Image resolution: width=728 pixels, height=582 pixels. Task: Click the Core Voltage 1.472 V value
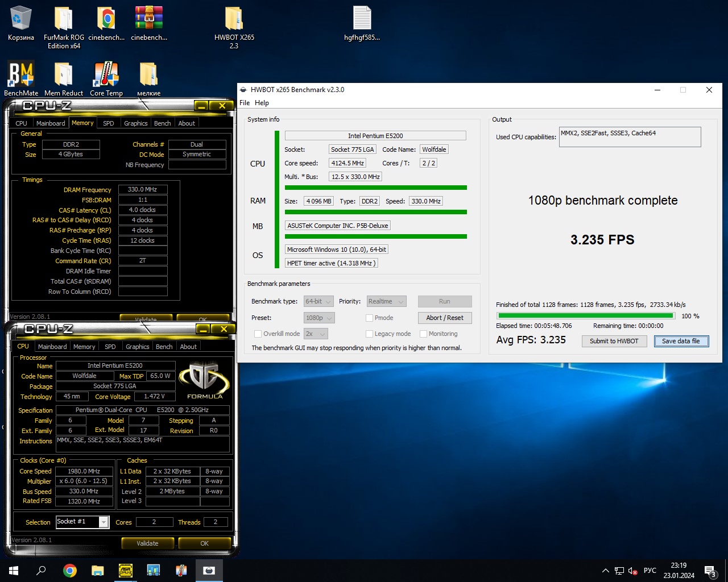[154, 397]
